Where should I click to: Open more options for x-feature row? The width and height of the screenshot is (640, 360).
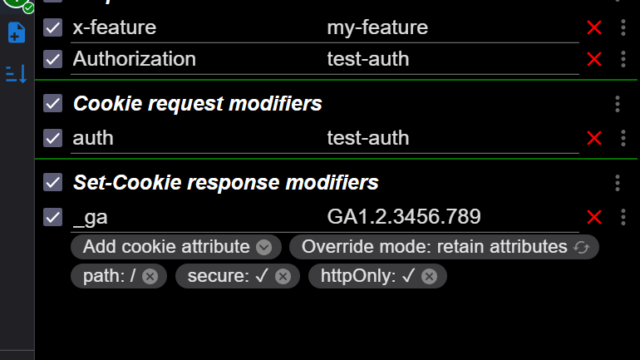(623, 28)
